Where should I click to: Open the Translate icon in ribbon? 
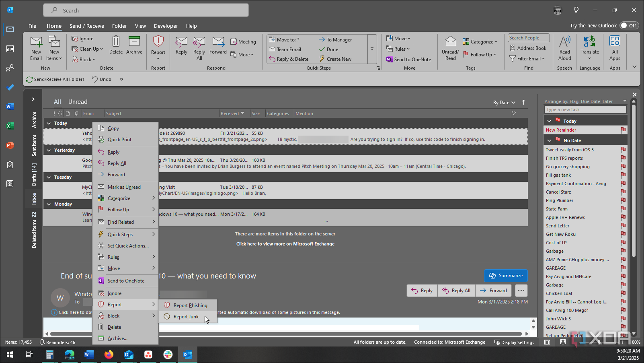click(590, 47)
